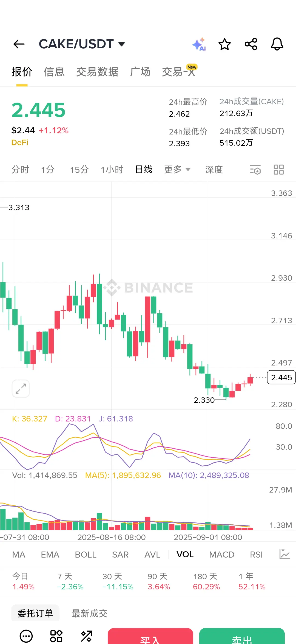Image resolution: width=296 pixels, height=644 pixels.
Task: Tap the 7 天 -2.36% performance item
Action: point(70,581)
